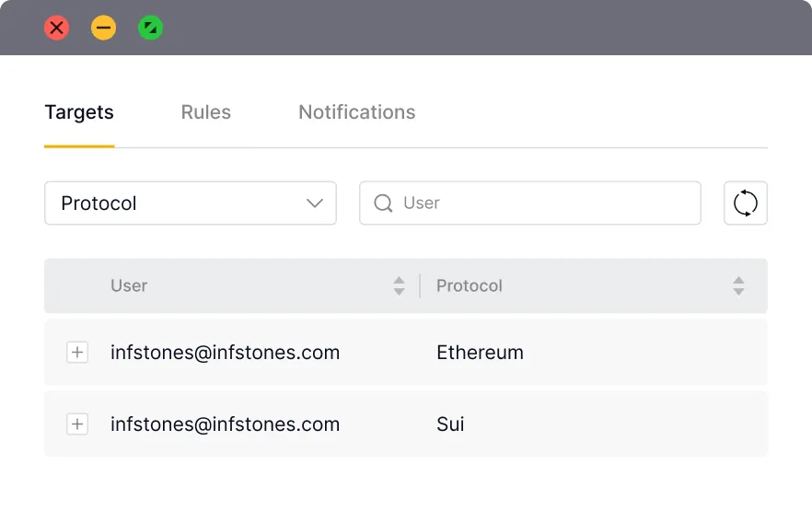
Task: Sort by User column arrows
Action: (399, 285)
